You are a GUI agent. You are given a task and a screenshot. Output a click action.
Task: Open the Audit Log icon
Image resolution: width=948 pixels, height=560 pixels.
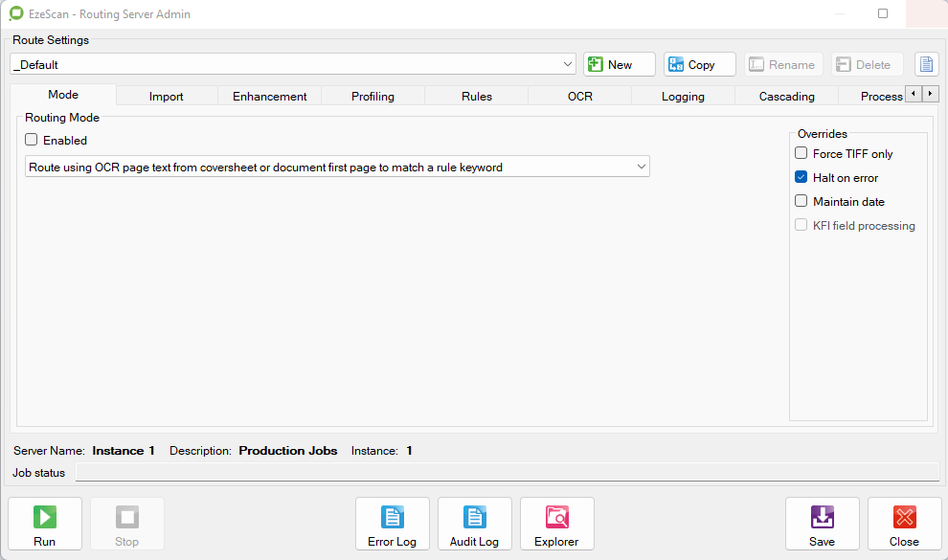coord(475,518)
